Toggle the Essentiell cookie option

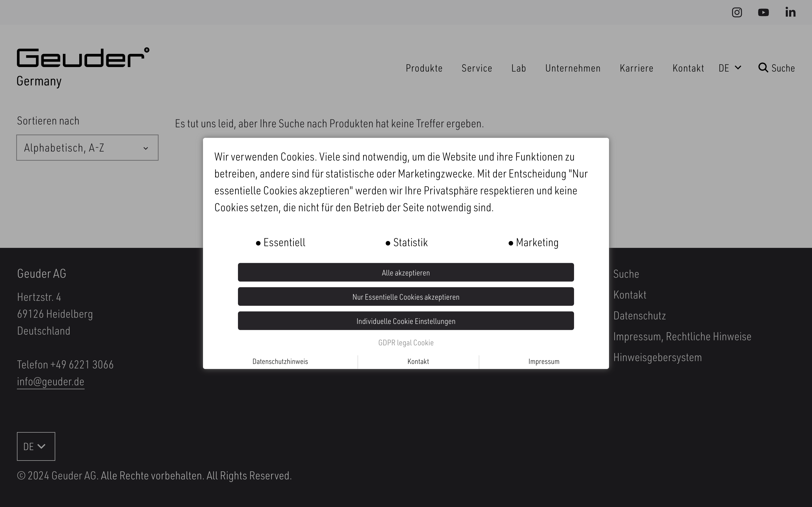pyautogui.click(x=258, y=242)
